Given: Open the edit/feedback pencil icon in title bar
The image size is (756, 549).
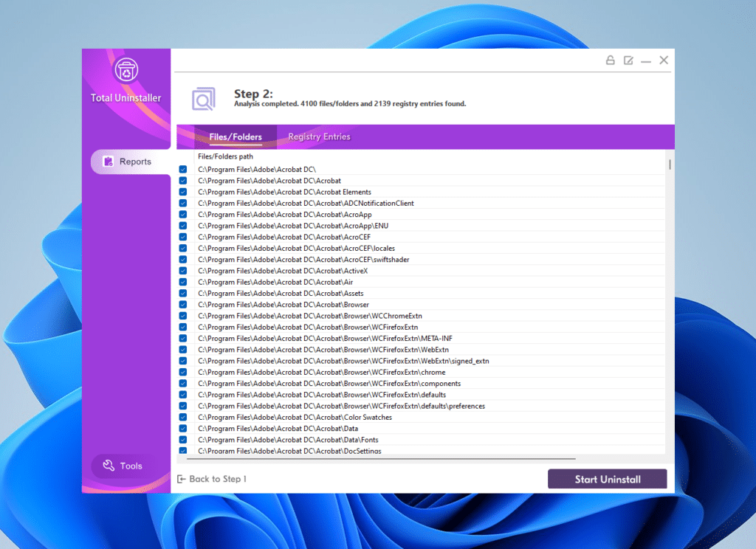Looking at the screenshot, I should click(x=628, y=61).
